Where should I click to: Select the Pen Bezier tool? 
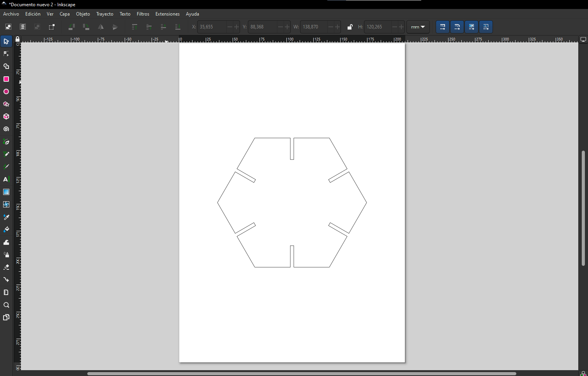(6, 142)
